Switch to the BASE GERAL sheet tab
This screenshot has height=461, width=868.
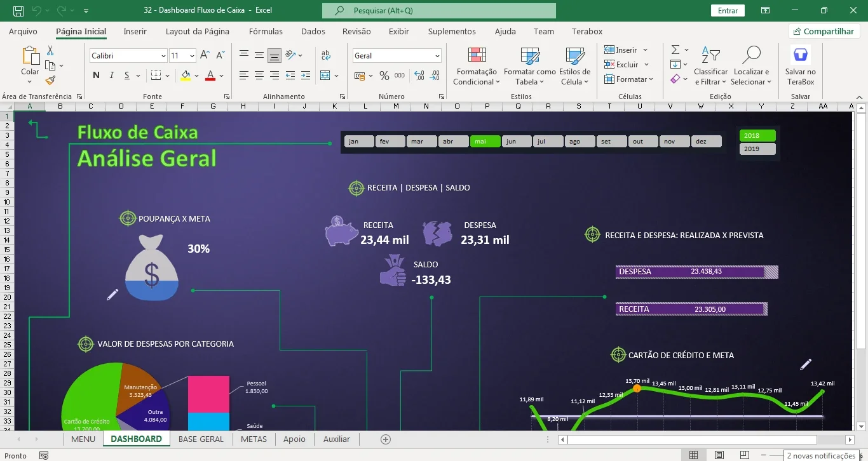coord(201,439)
